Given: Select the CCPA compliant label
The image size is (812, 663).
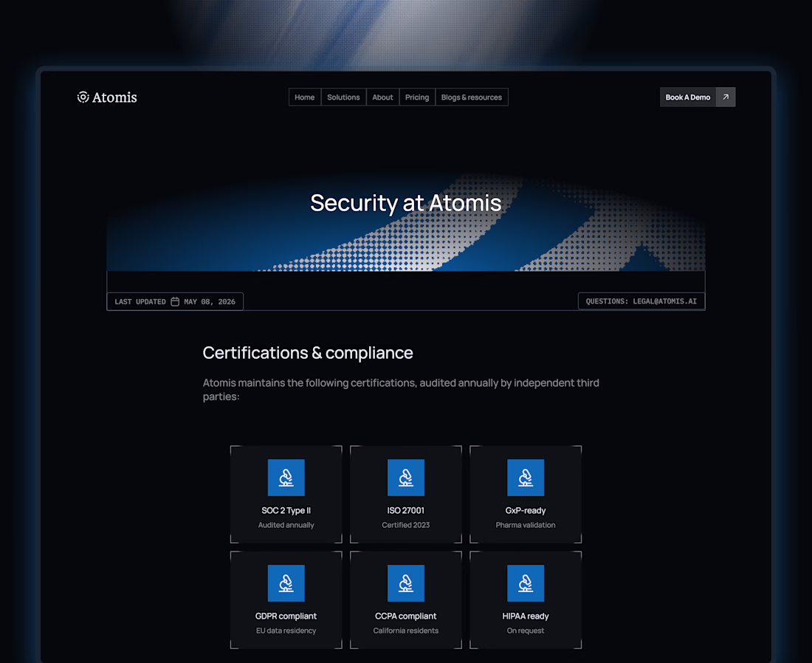Looking at the screenshot, I should (405, 616).
